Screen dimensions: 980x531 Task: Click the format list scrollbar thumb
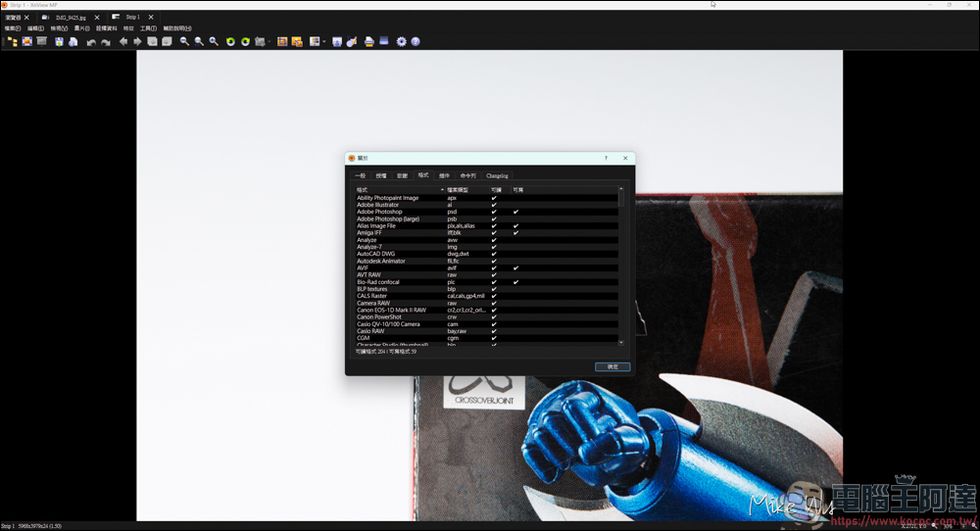coord(621,198)
